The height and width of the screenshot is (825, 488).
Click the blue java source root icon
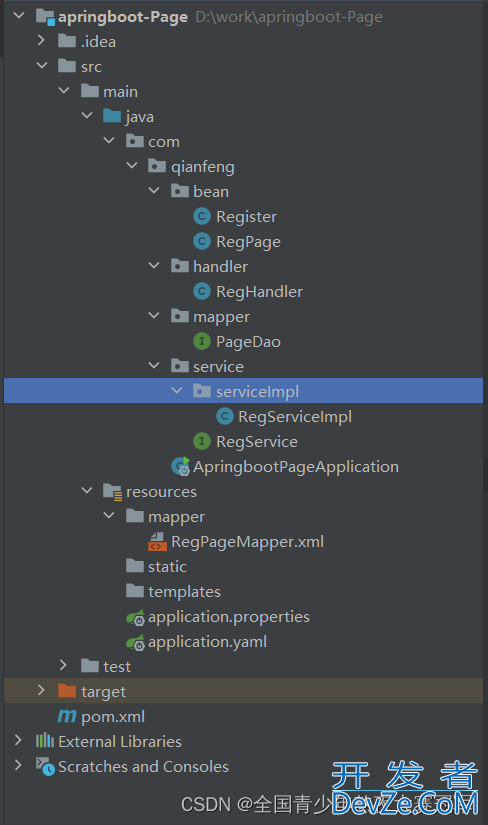click(x=112, y=116)
